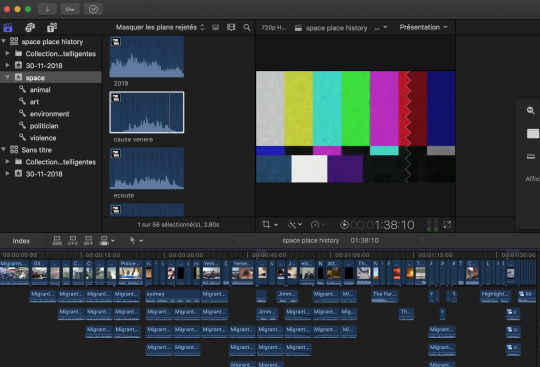Screen dimensions: 540x367
Task: Expand the first 30-11-2018 event
Action: coord(7,65)
